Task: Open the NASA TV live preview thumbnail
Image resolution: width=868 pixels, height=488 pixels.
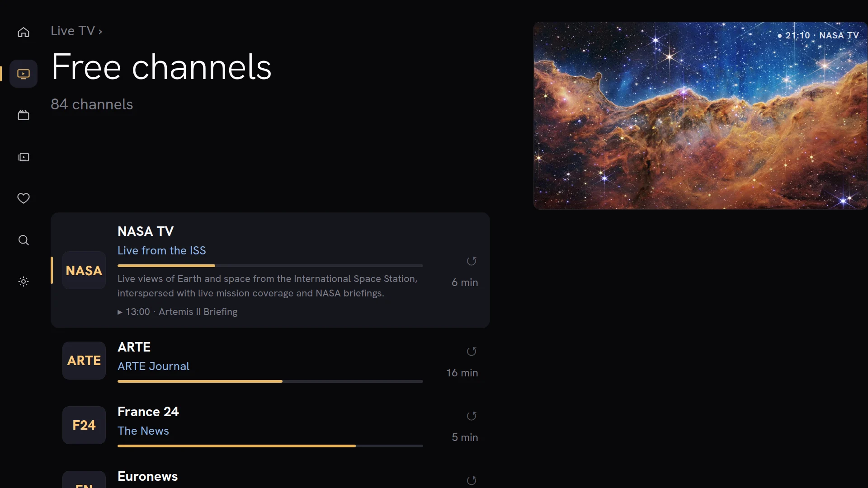Action: [x=701, y=116]
